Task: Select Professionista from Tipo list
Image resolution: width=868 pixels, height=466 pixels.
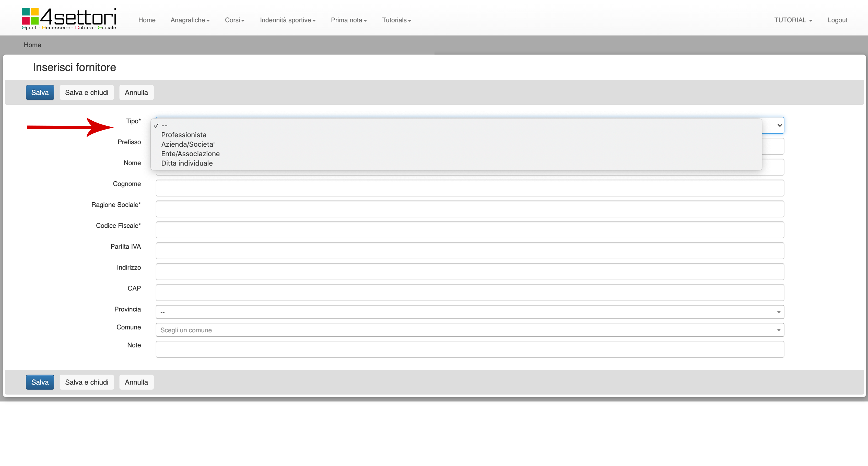Action: click(x=184, y=135)
